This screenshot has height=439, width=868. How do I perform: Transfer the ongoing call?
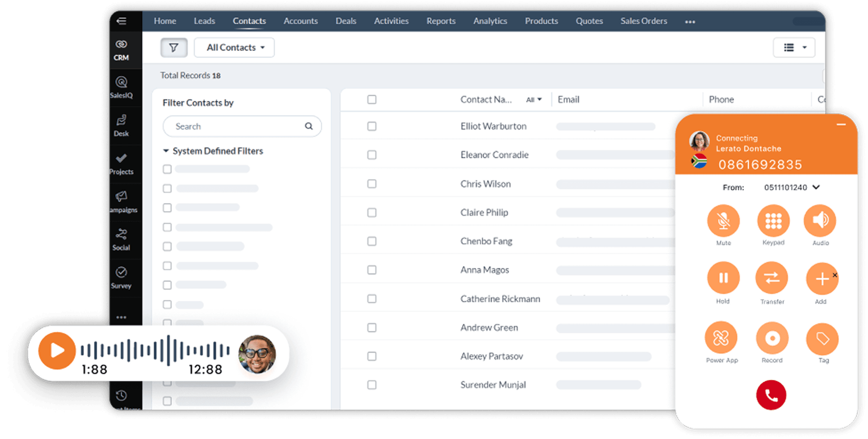pyautogui.click(x=772, y=278)
